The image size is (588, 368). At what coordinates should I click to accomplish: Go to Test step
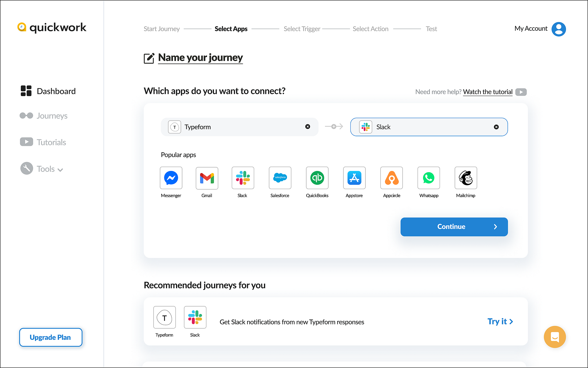tap(431, 29)
